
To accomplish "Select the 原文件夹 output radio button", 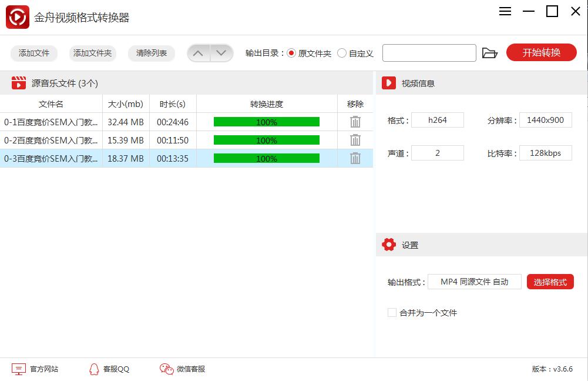I will coord(291,53).
